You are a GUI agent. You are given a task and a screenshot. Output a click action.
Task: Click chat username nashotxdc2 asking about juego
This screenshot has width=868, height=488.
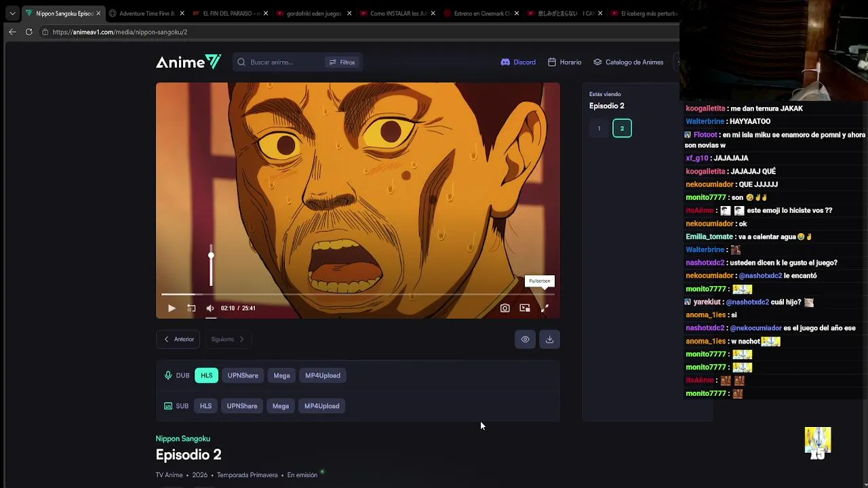705,263
